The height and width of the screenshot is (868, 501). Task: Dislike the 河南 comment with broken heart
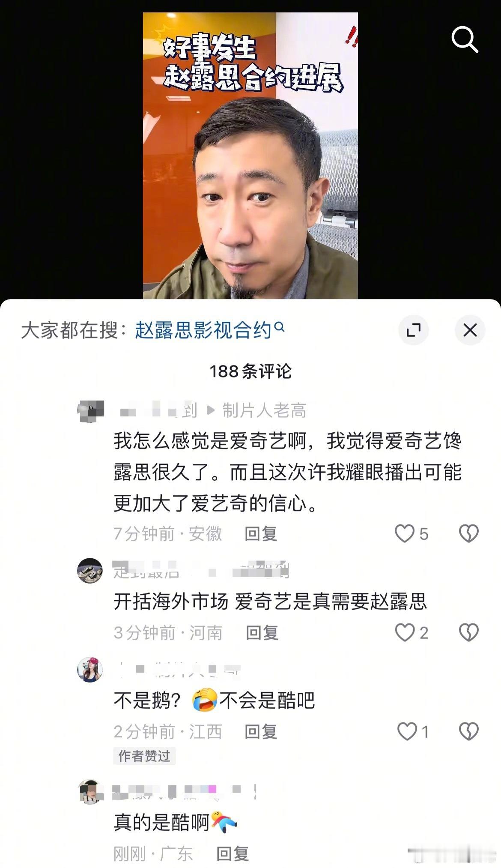pos(468,632)
